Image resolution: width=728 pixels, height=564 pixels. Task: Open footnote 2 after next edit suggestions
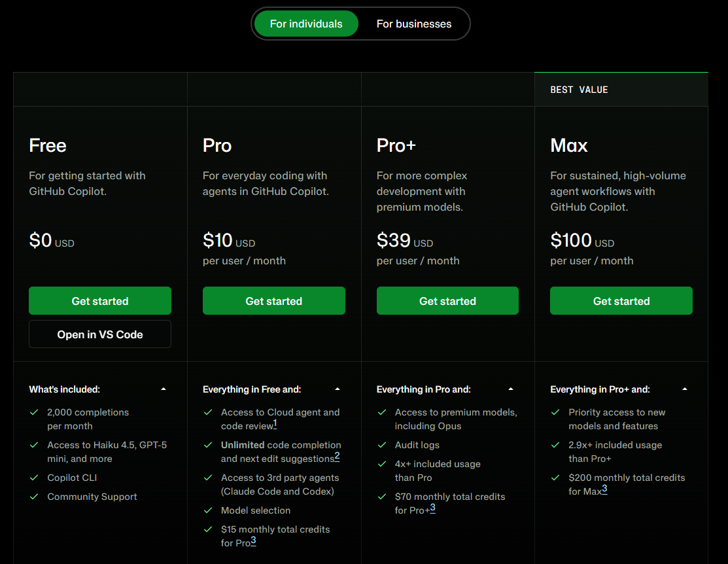tap(337, 456)
